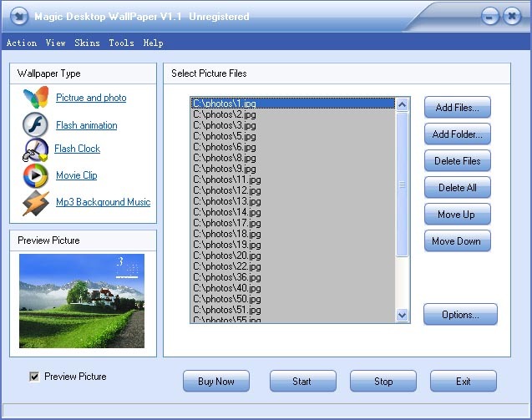Select the Flash Clock link
This screenshot has height=420, width=532.
pos(78,149)
